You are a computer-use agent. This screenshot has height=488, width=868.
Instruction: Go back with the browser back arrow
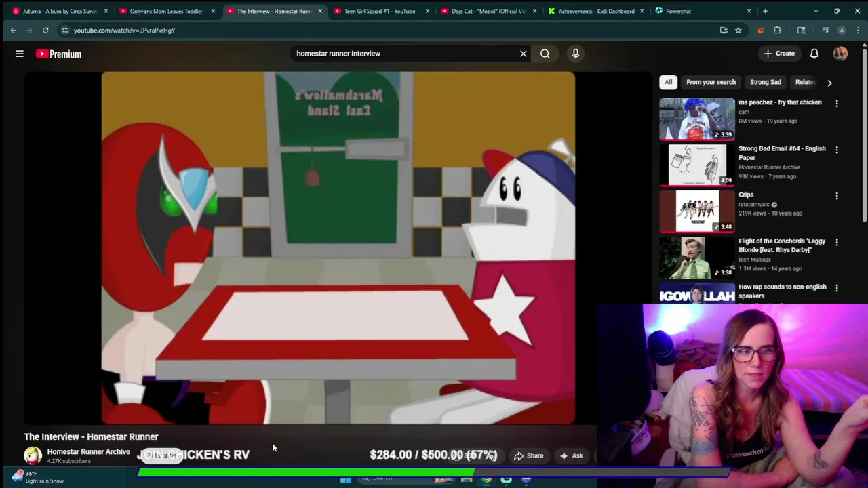click(13, 30)
